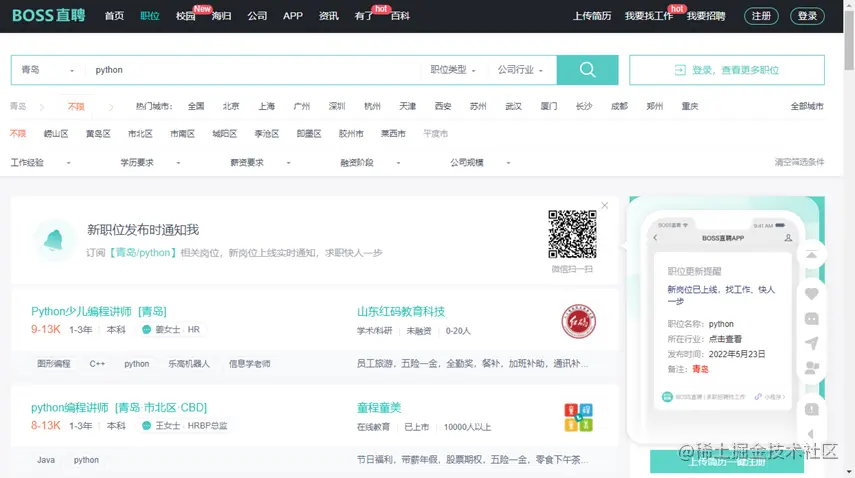Click the 不限 tab in city breadcrumb
The width and height of the screenshot is (855, 478).
click(76, 106)
